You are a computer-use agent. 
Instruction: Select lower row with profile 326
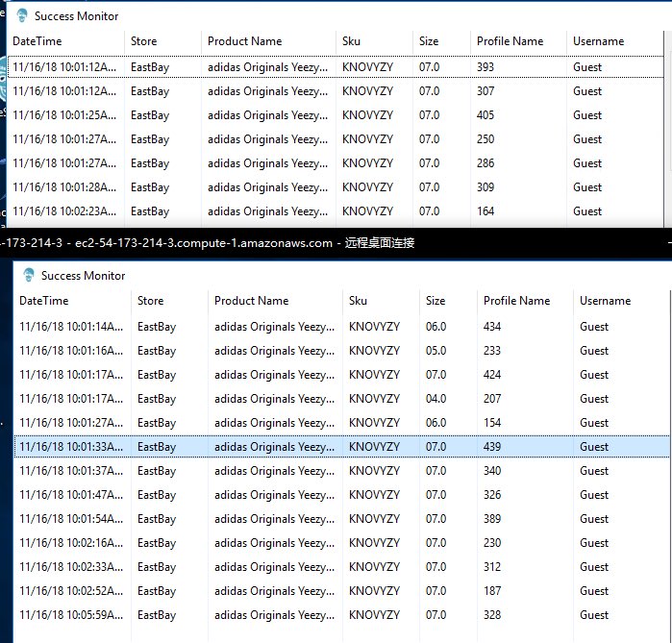click(342, 495)
